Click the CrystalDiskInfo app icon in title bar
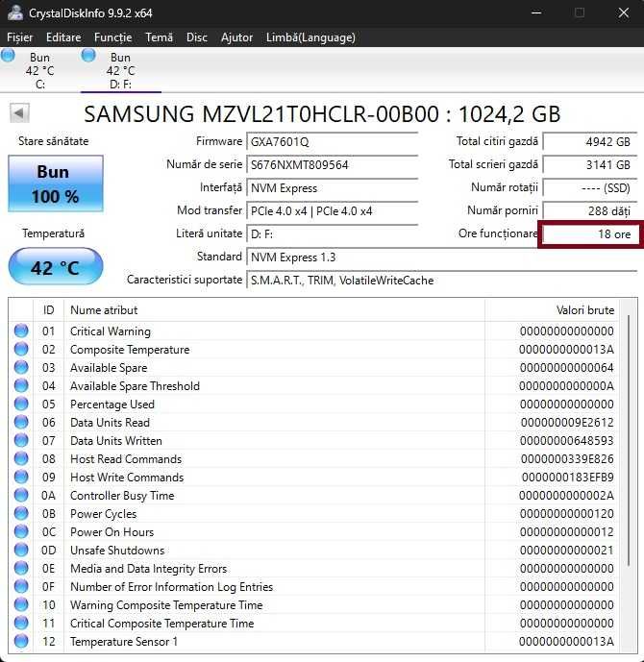This screenshot has height=662, width=644. [x=14, y=12]
